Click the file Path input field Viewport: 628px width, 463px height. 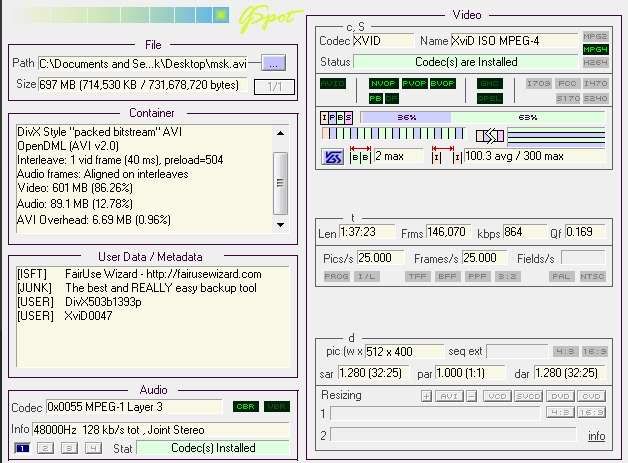pyautogui.click(x=143, y=64)
